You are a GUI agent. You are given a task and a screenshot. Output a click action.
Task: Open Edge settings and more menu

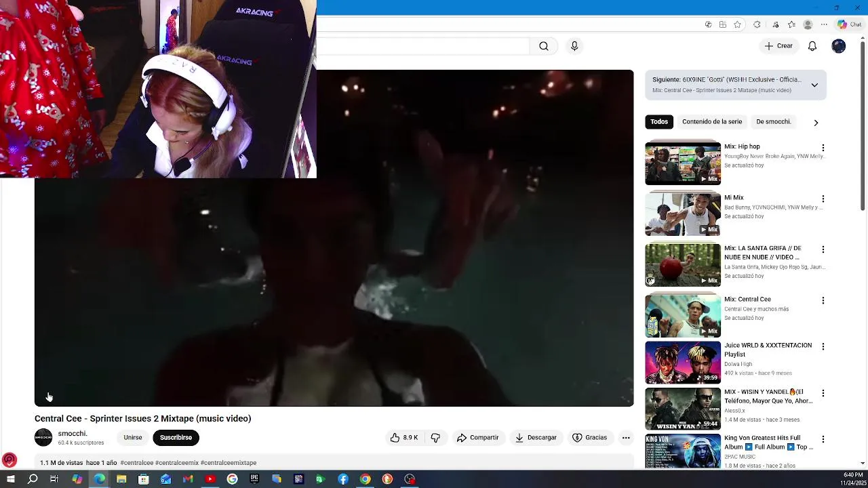824,24
